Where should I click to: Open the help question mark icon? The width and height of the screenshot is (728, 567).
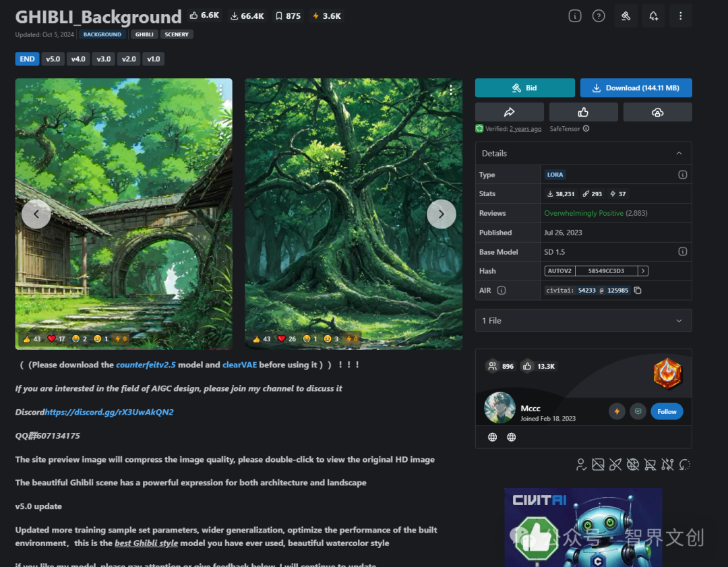pos(599,16)
